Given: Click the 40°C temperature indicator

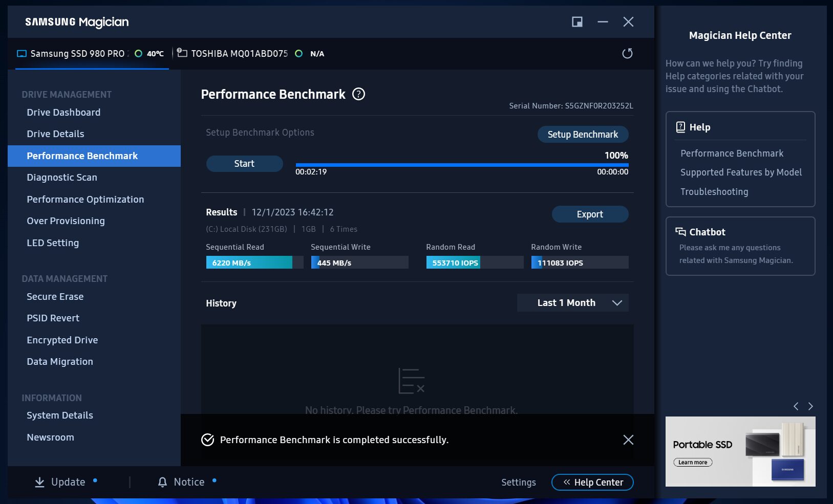Looking at the screenshot, I should [x=155, y=54].
